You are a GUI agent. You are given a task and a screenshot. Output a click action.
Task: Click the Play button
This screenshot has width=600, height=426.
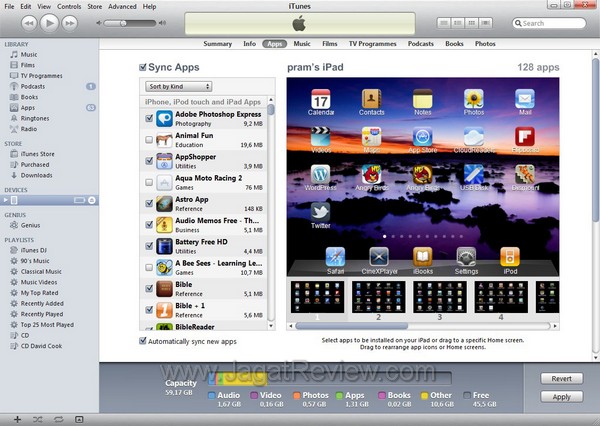[49, 23]
